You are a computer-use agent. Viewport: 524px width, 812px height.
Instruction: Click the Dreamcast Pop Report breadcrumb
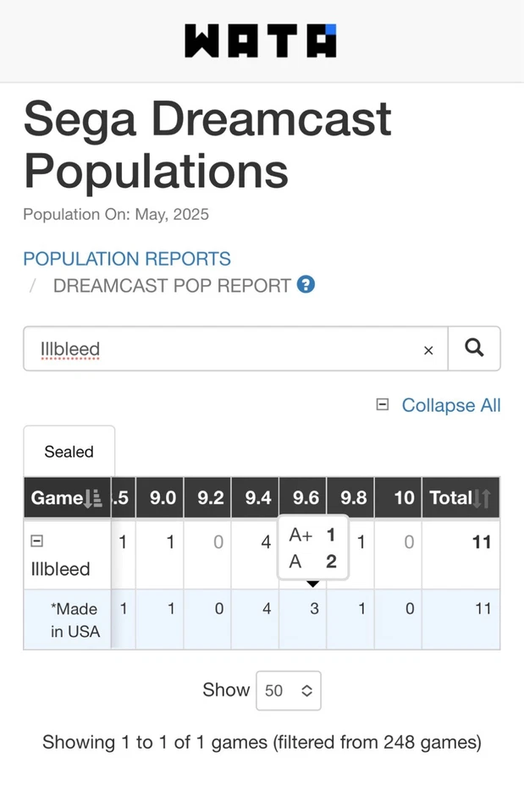pos(172,286)
